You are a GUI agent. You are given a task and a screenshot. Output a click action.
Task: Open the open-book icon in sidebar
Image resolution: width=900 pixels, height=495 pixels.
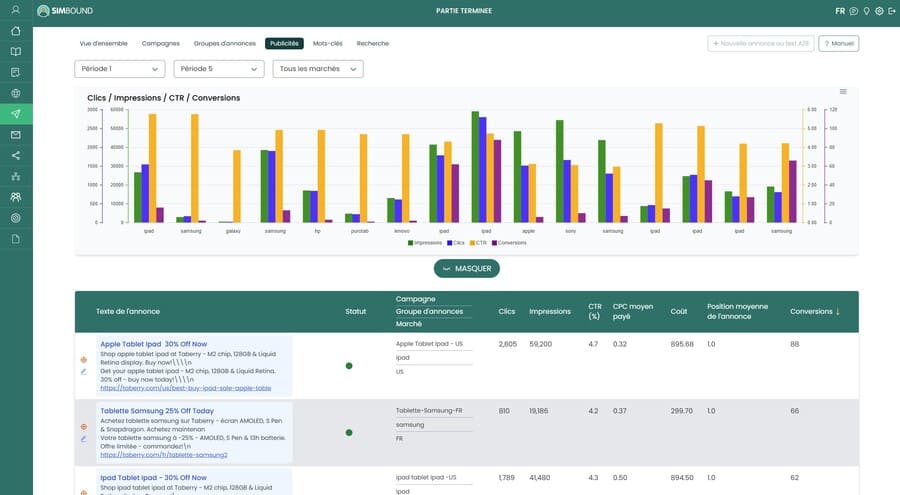coord(15,52)
